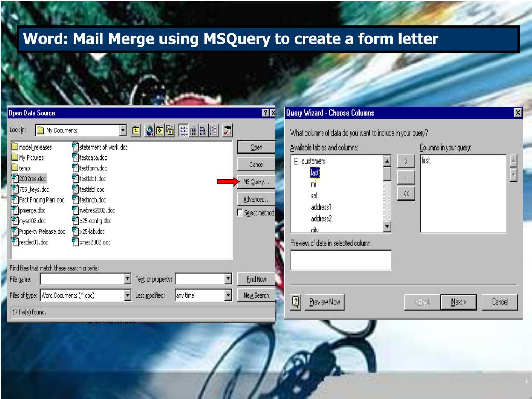Click the document icon of 755_keys.doc
The height and width of the screenshot is (399, 532).
[15, 189]
